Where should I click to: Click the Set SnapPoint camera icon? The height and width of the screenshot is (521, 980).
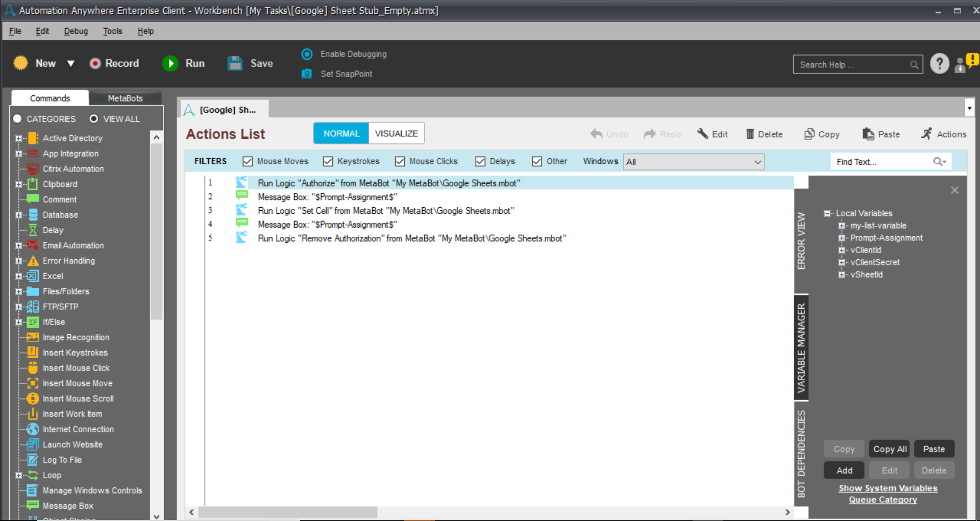tap(307, 73)
